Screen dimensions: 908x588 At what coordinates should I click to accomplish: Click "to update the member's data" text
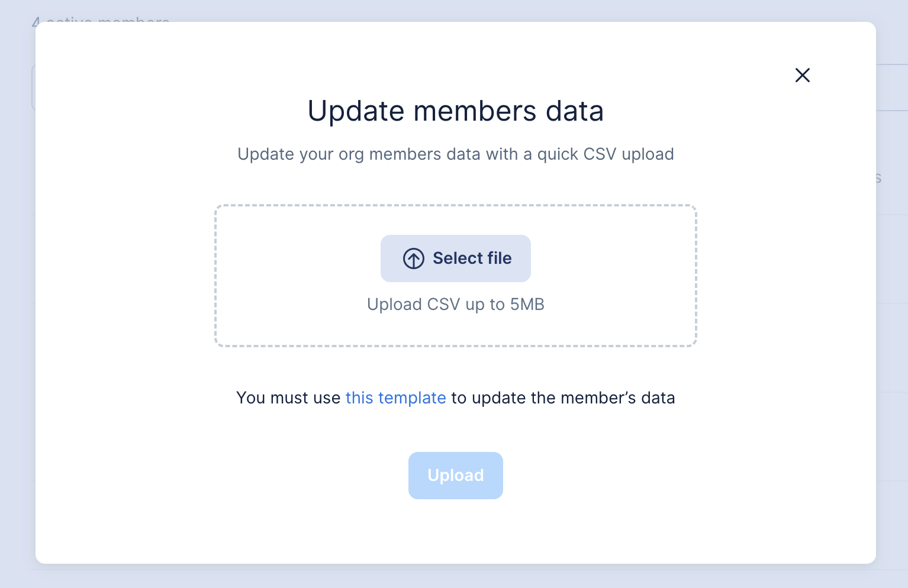[562, 398]
